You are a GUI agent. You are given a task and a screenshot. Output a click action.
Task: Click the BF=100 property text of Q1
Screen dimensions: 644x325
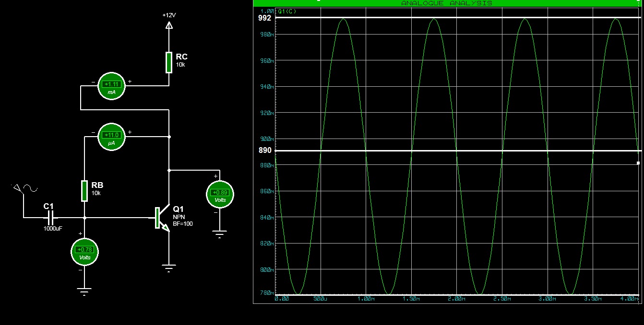click(x=183, y=224)
